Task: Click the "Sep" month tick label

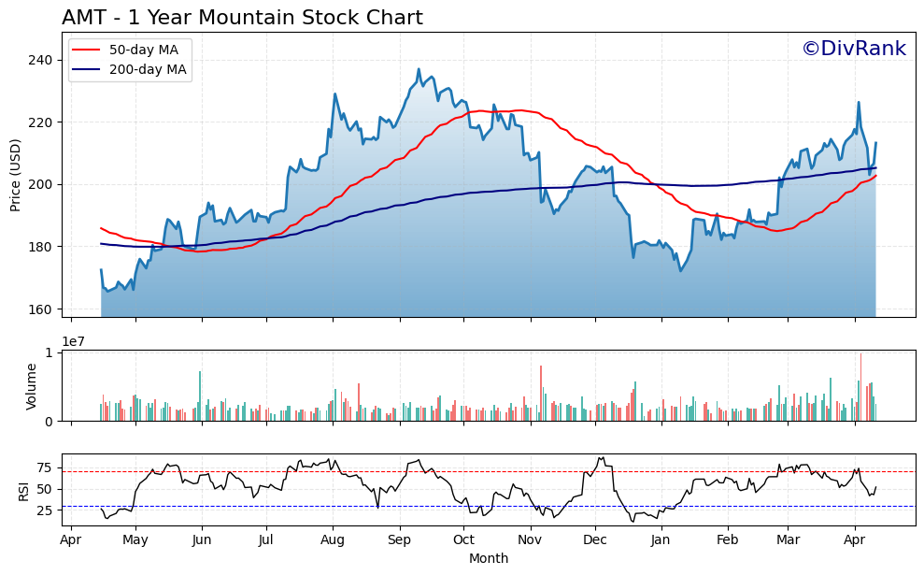Action: coord(400,540)
